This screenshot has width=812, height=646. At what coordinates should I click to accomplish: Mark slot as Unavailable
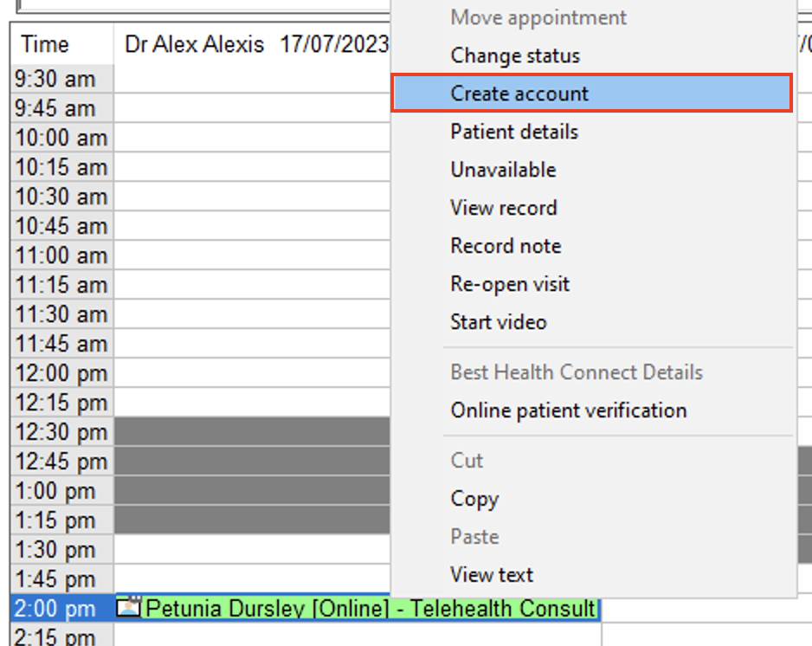point(503,170)
